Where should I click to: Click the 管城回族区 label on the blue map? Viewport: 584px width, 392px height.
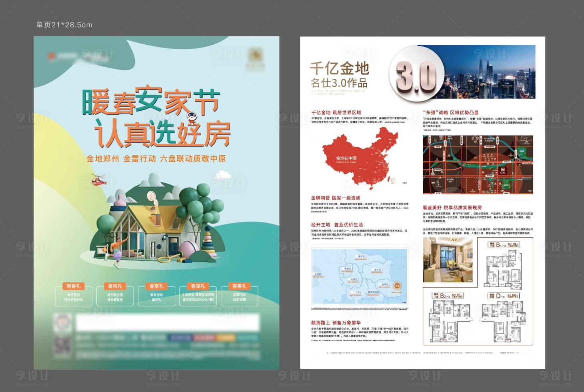click(374, 292)
